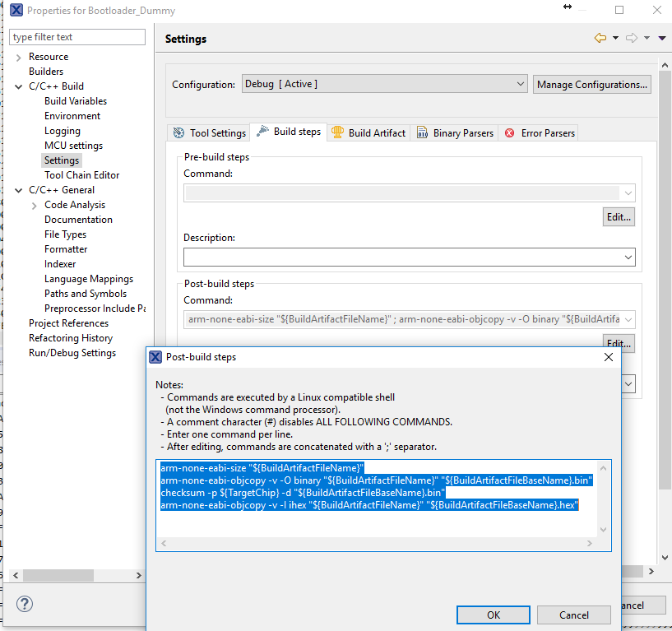
Task: Select Paths and Symbols in the tree
Action: pos(86,294)
